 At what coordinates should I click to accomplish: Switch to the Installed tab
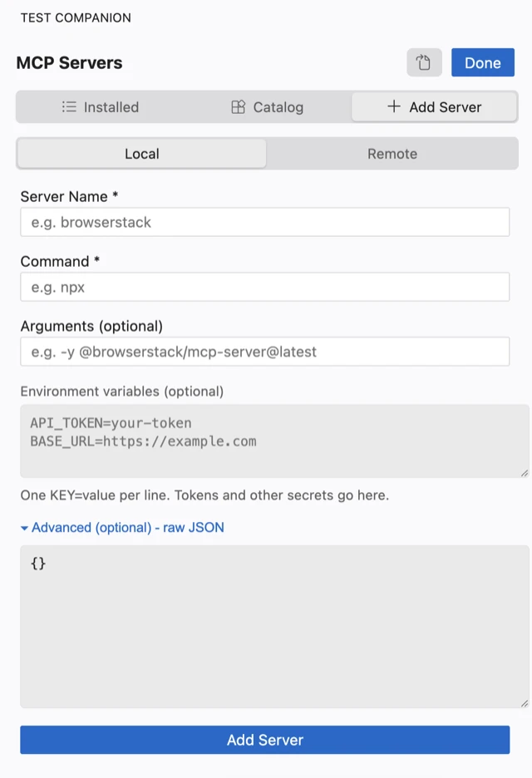pyautogui.click(x=101, y=107)
